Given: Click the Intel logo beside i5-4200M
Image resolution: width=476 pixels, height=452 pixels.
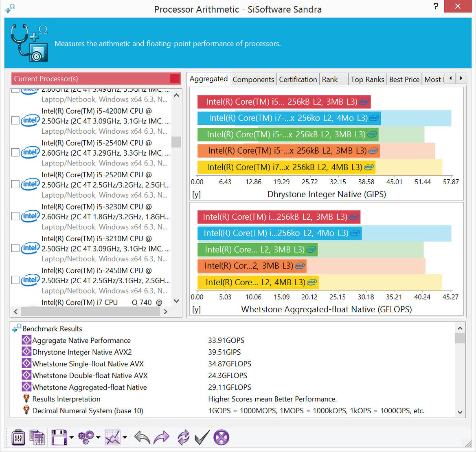Looking at the screenshot, I should click(x=30, y=120).
